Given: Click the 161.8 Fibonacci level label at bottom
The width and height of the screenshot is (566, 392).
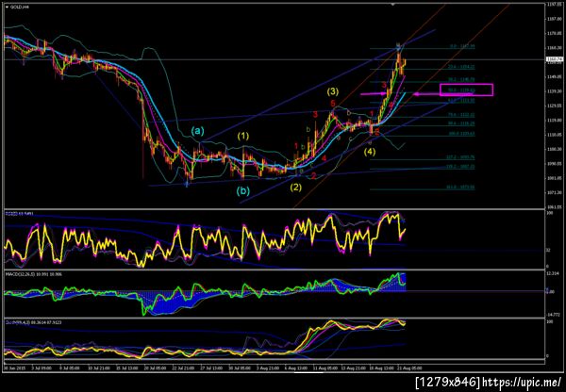Looking at the screenshot, I should pyautogui.click(x=461, y=188).
